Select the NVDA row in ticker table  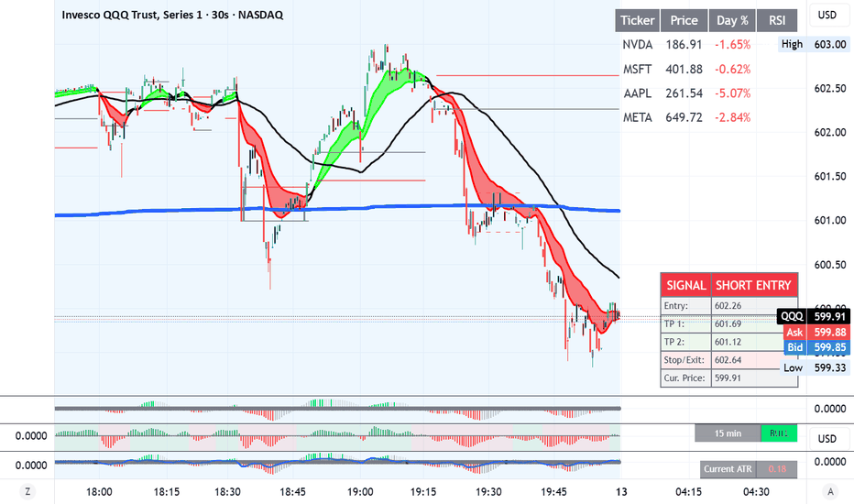coord(637,44)
